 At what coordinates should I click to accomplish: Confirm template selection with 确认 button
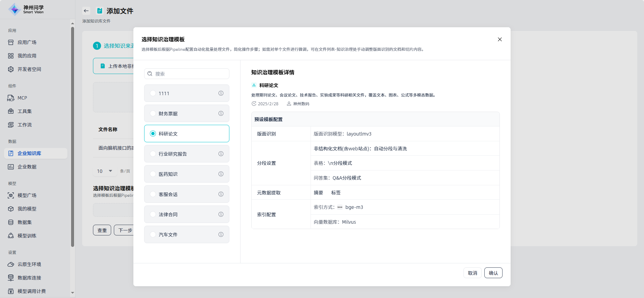(493, 273)
